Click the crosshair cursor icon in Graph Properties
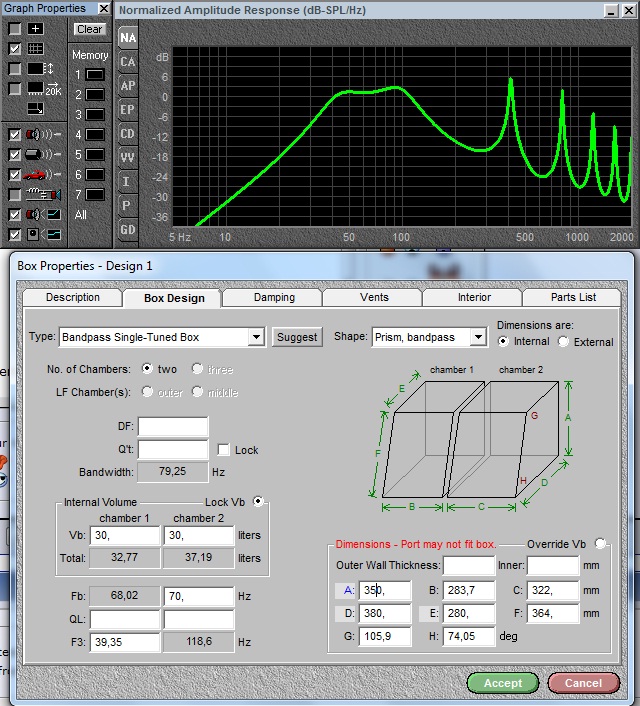Image resolution: width=640 pixels, height=706 pixels. [36, 29]
